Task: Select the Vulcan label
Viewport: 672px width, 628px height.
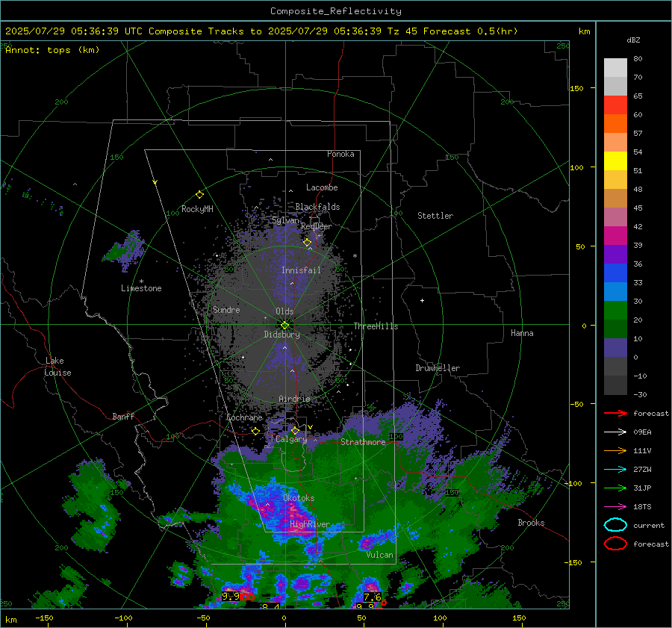Action: click(380, 555)
